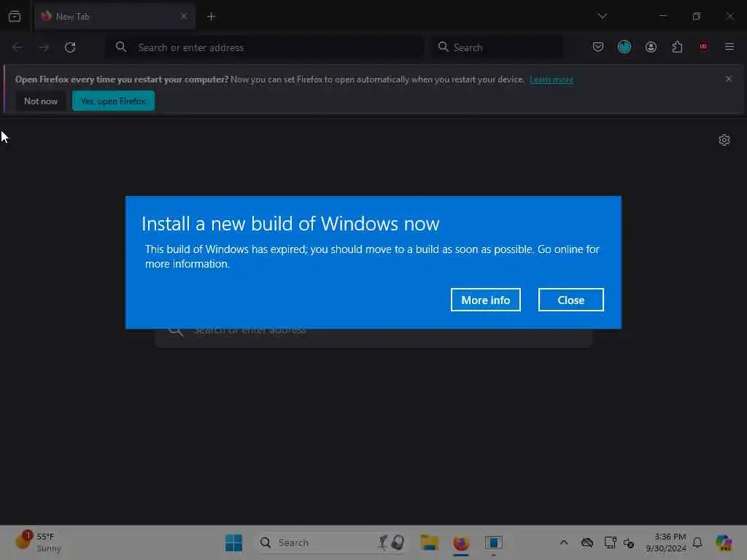Click the teal circular extension icon
The width and height of the screenshot is (747, 560).
624,47
